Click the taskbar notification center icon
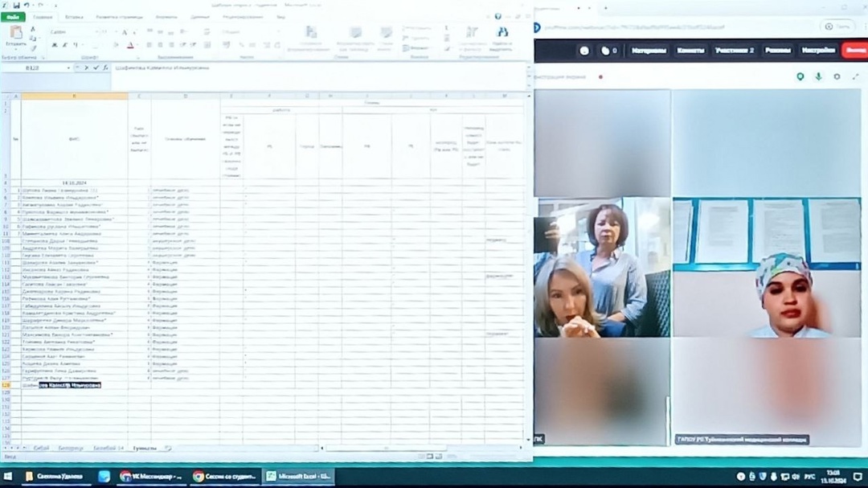 point(858,477)
